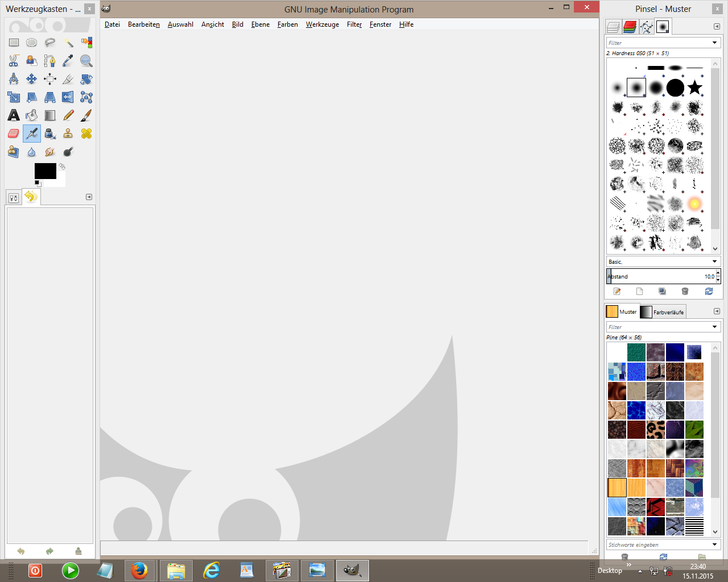Select the Eraser tool
The height and width of the screenshot is (582, 728).
point(14,134)
